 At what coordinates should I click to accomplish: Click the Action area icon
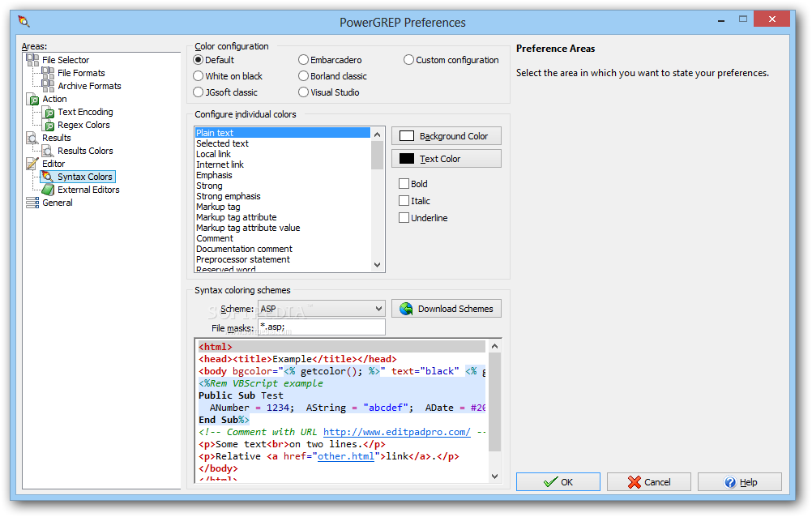pyautogui.click(x=32, y=99)
